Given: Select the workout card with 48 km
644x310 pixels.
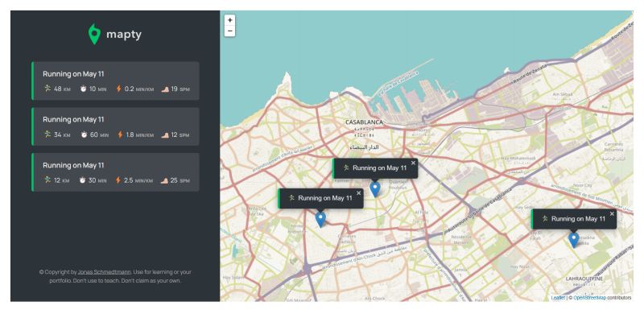Looking at the screenshot, I should point(115,81).
